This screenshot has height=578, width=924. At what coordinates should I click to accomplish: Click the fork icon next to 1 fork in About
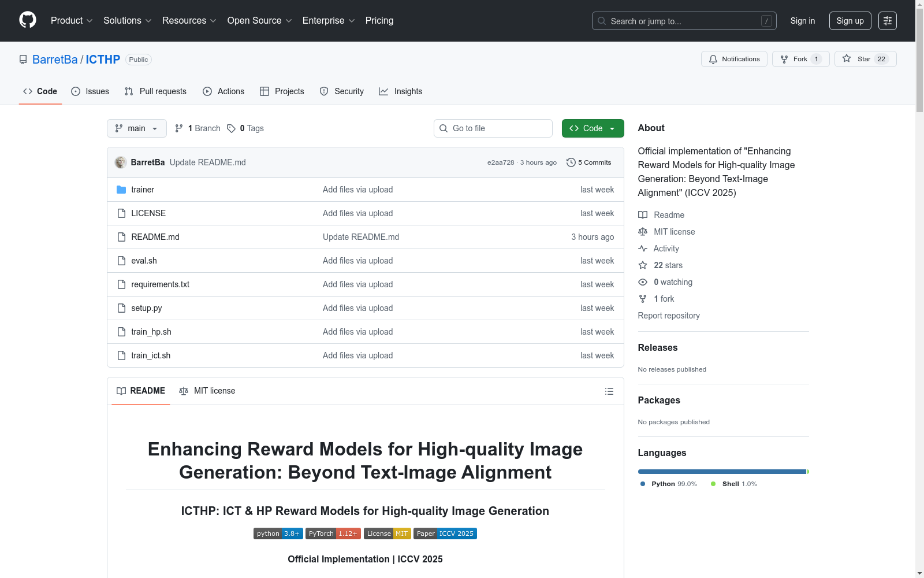pyautogui.click(x=643, y=299)
